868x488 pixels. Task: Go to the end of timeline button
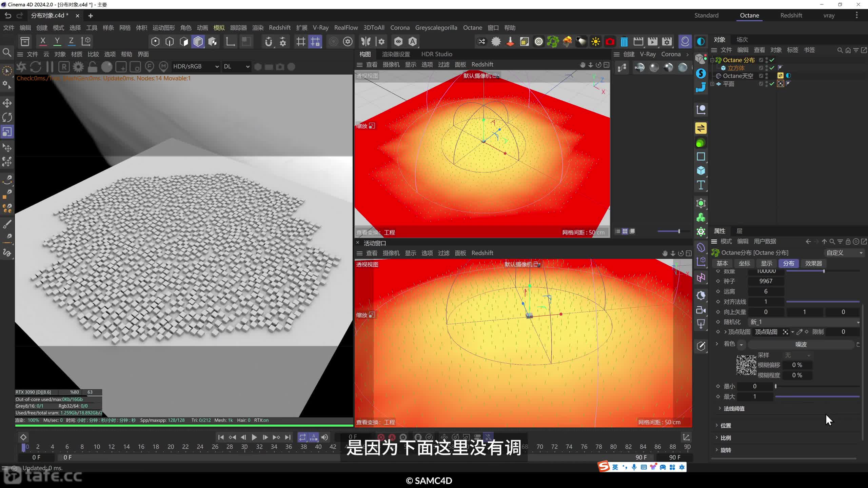click(x=288, y=437)
